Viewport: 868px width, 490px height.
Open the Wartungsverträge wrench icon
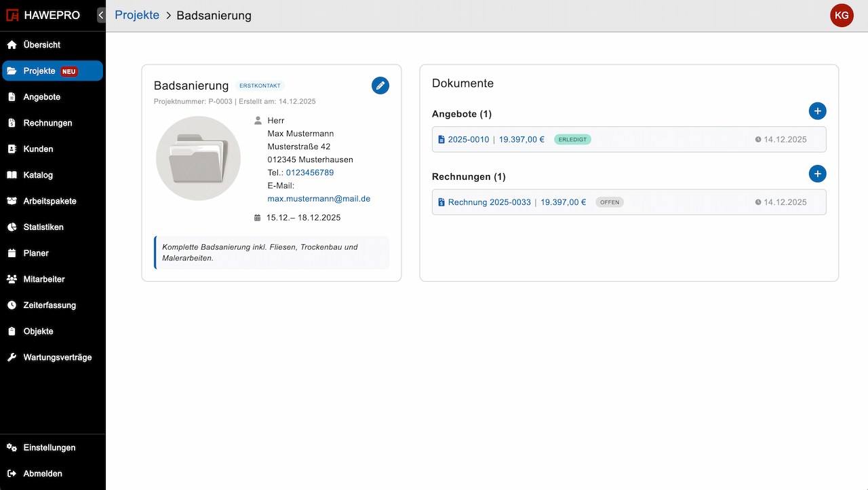tap(14, 357)
